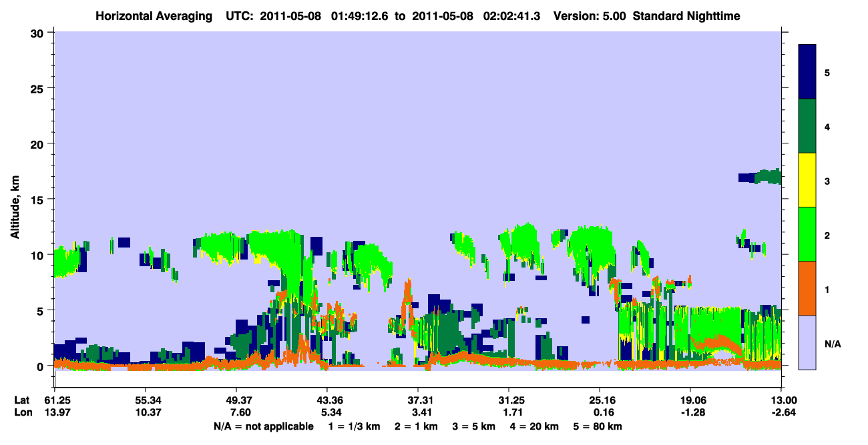The height and width of the screenshot is (445, 868).
Task: Click the 'Lon' row label
Action: point(22,413)
